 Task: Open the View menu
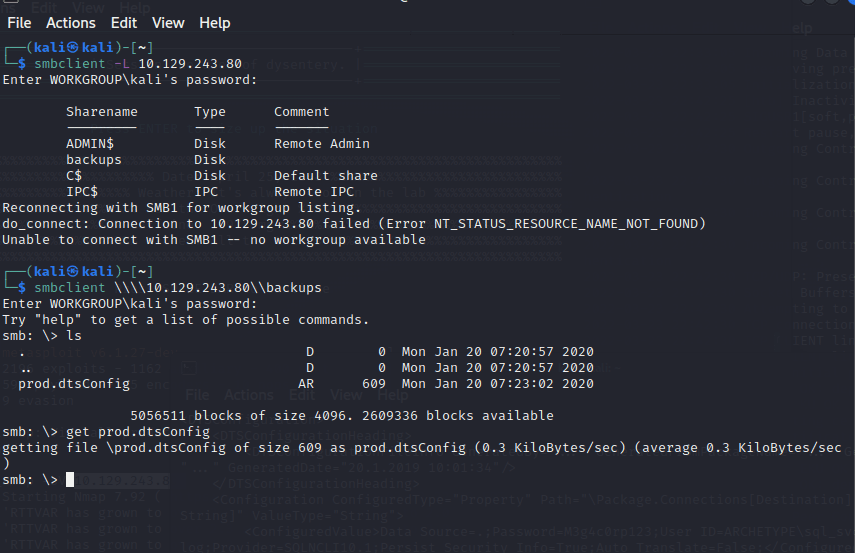(x=168, y=22)
